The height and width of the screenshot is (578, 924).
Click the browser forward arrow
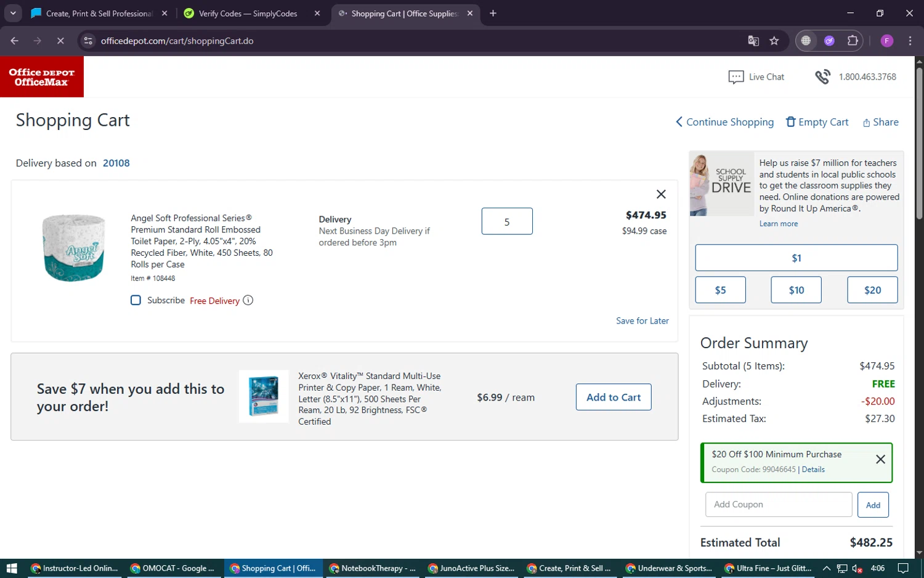[x=38, y=41]
